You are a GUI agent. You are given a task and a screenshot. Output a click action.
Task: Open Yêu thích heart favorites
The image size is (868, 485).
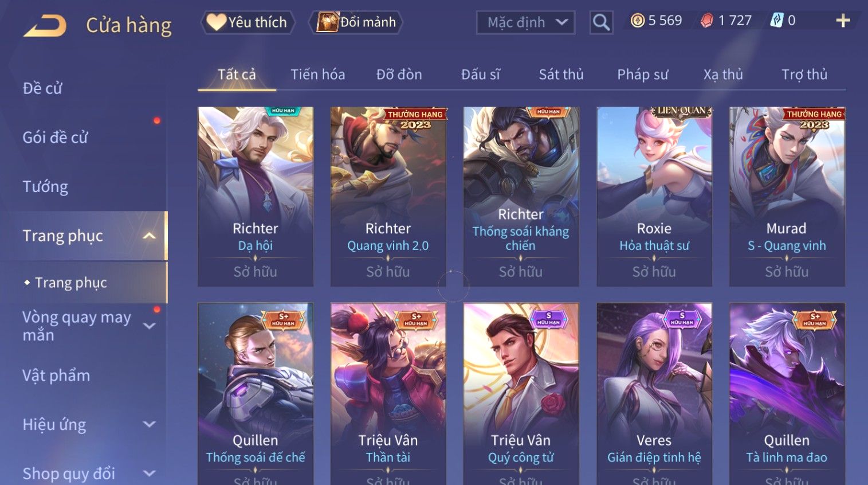[x=248, y=22]
